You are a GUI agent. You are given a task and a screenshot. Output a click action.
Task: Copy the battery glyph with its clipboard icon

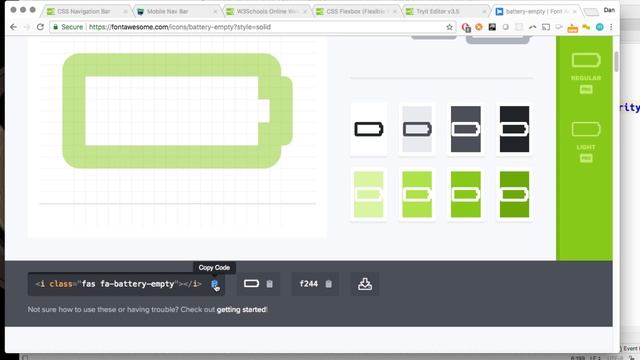[269, 284]
